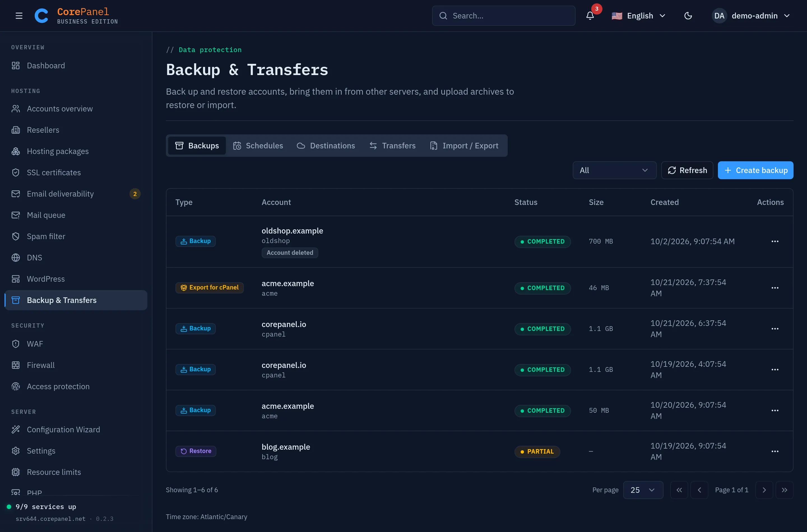
Task: Click the PARTIAL status badge
Action: point(537,452)
